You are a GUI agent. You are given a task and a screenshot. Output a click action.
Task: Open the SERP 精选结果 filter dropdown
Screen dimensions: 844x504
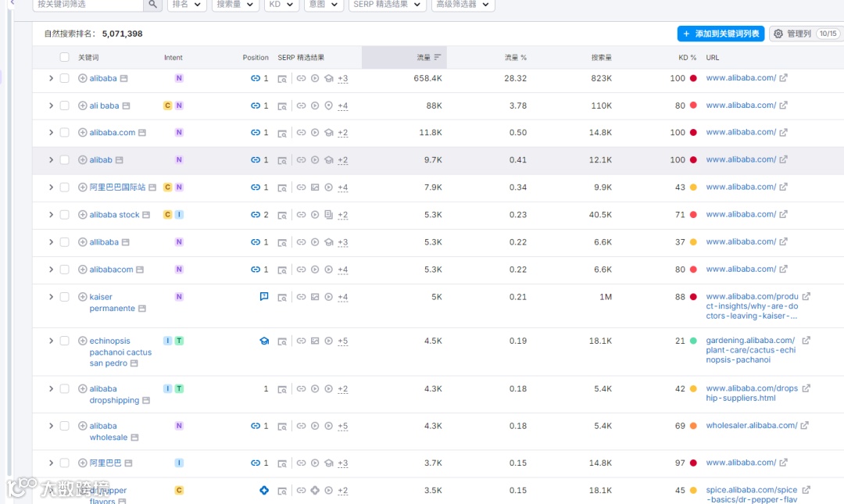coord(387,5)
